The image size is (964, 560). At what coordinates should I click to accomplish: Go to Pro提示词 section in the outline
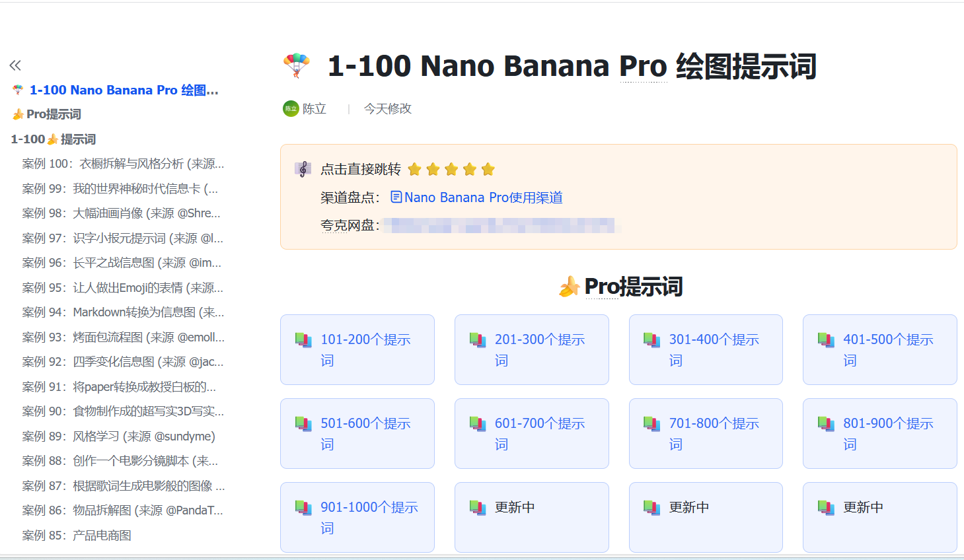[x=54, y=114]
